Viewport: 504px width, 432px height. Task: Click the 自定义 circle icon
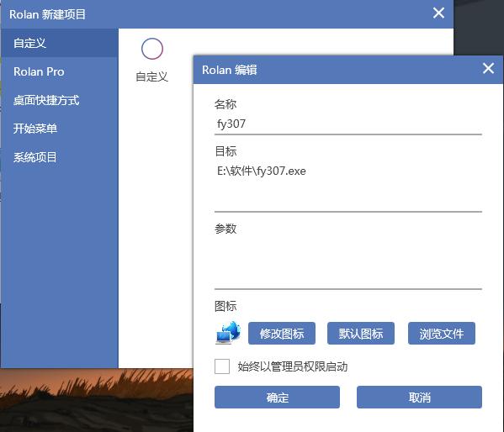tap(152, 49)
